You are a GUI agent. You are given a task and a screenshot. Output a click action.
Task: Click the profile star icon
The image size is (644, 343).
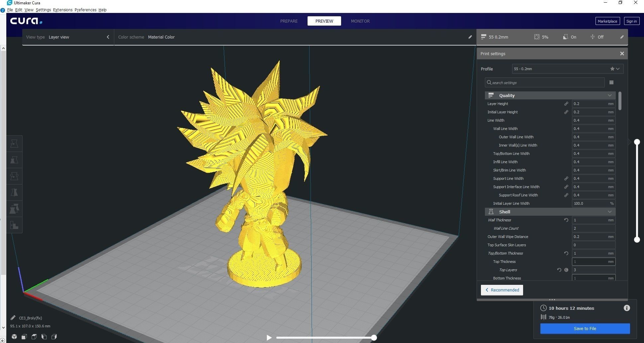point(612,69)
